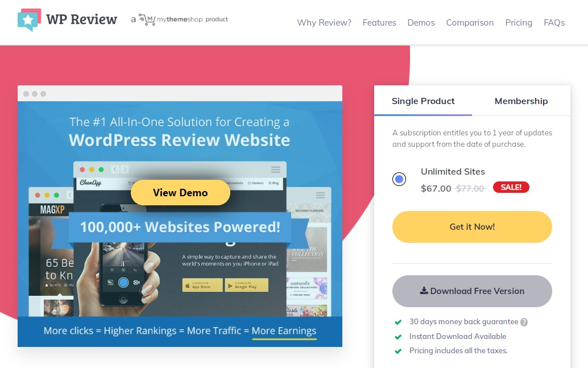The width and height of the screenshot is (588, 368).
Task: Click the View Demo button
Action: (180, 192)
